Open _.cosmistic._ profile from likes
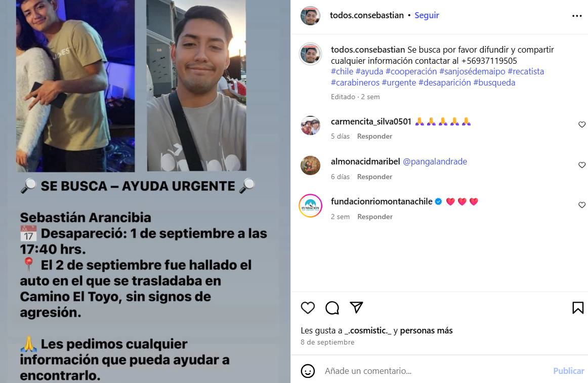Image resolution: width=588 pixels, height=383 pixels. click(367, 330)
